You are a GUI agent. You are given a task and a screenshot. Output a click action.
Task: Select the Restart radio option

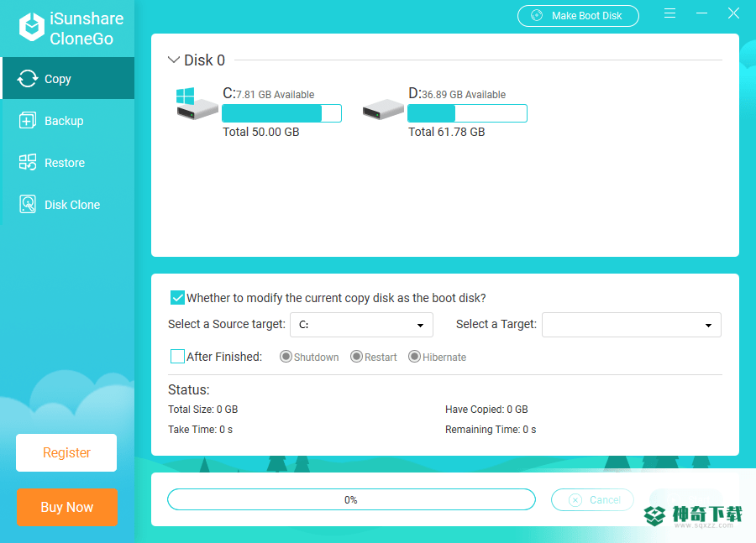pos(356,357)
